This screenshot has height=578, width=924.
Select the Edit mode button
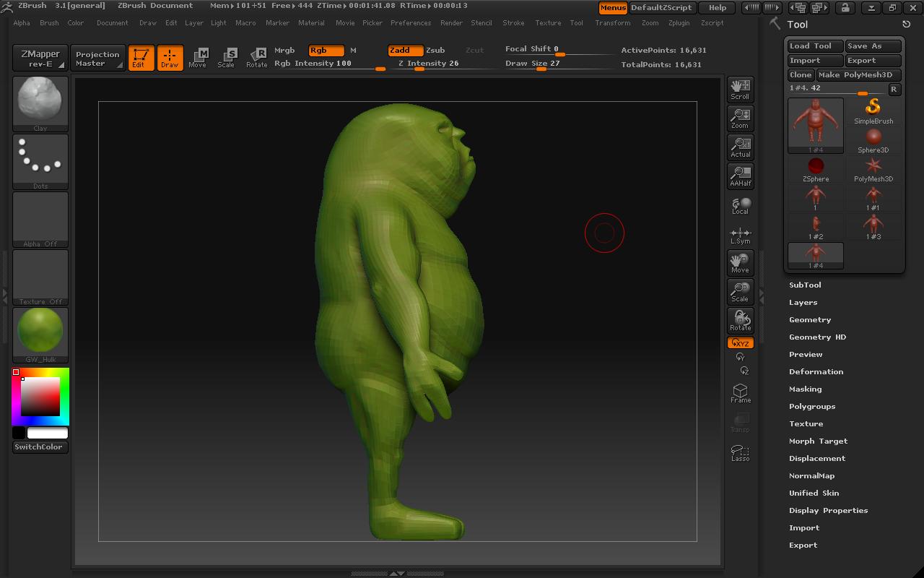141,58
